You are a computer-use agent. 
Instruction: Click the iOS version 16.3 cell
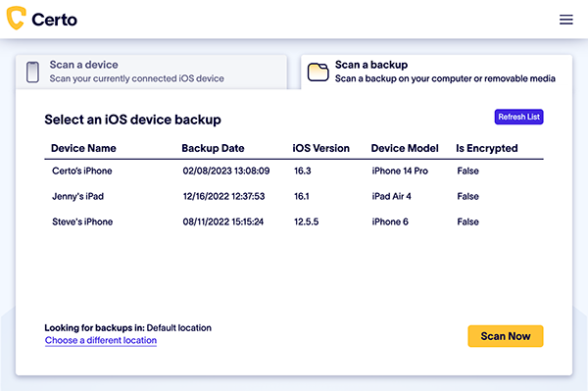point(303,171)
